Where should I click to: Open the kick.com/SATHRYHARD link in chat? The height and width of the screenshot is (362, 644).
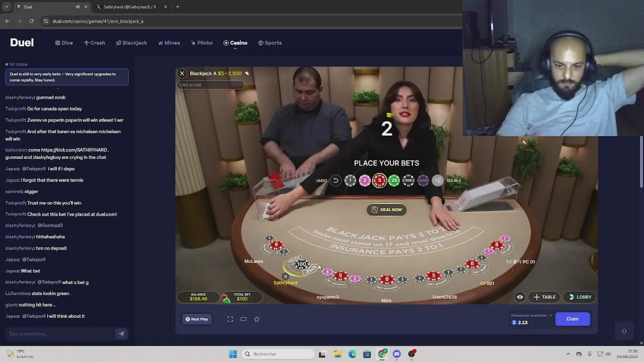pyautogui.click(x=75, y=150)
